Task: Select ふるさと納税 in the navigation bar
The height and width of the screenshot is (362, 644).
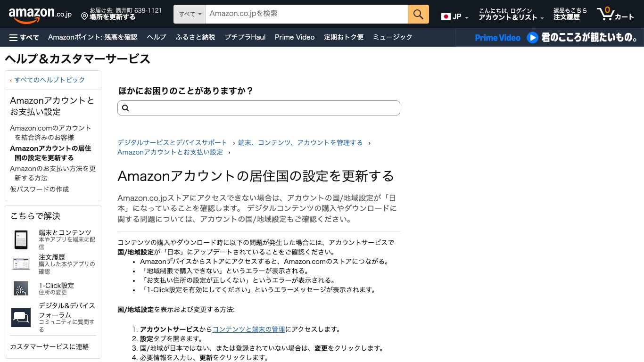Action: click(195, 37)
